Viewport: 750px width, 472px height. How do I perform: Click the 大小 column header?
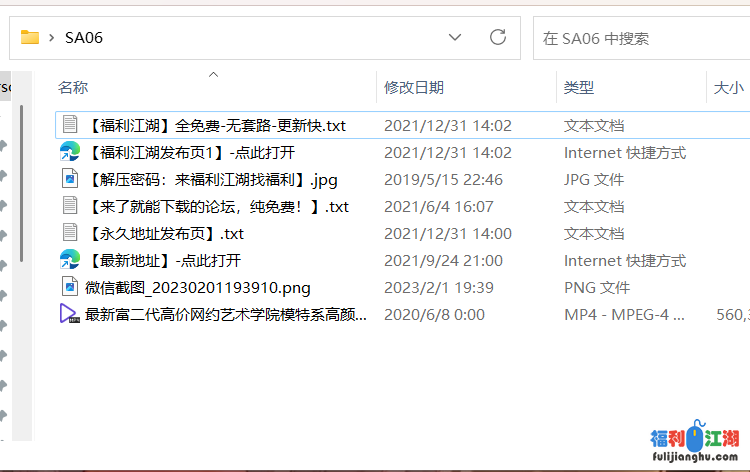(728, 88)
